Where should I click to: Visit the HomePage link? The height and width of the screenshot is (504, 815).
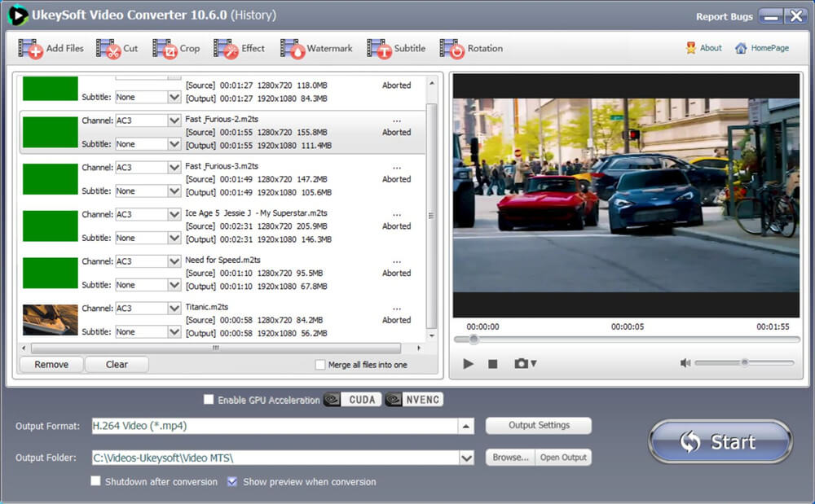[x=761, y=48]
